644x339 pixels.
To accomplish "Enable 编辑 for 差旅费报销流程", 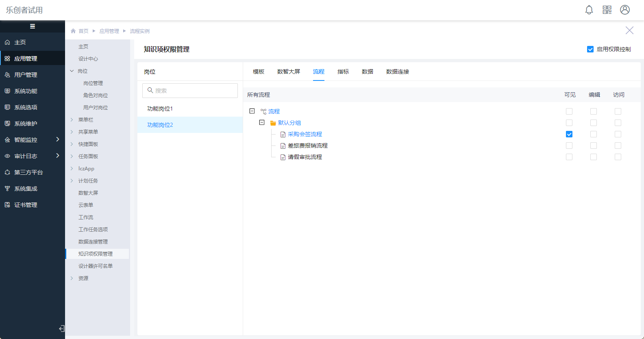I will (x=594, y=146).
